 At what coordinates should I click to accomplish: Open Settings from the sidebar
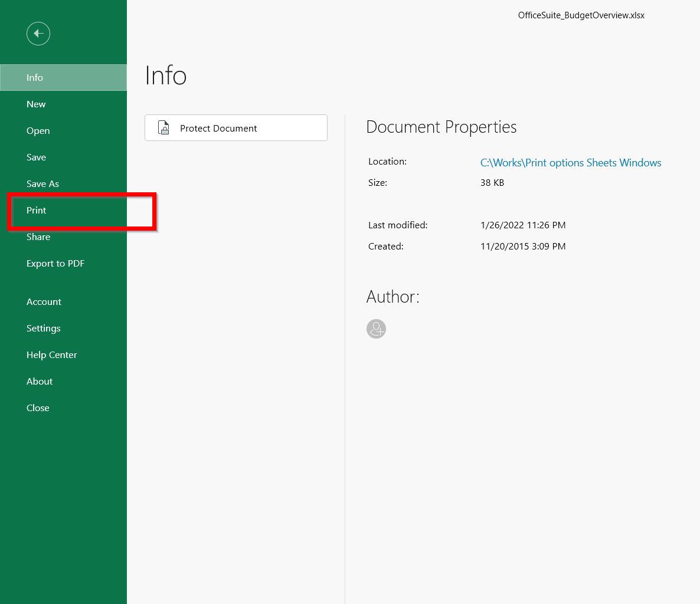coord(63,329)
